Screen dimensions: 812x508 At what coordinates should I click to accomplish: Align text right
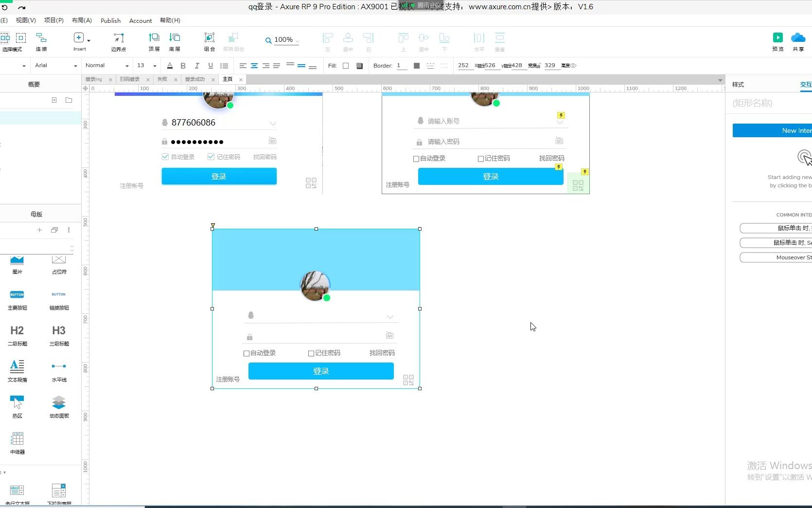click(x=266, y=66)
